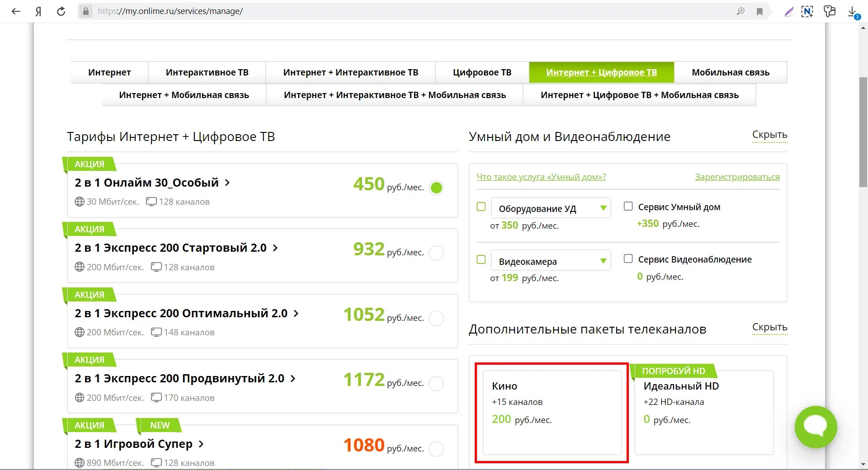Expand details chevron for Экспресс 200 Оптимальный 2.0
This screenshot has width=868, height=470.
click(x=296, y=313)
